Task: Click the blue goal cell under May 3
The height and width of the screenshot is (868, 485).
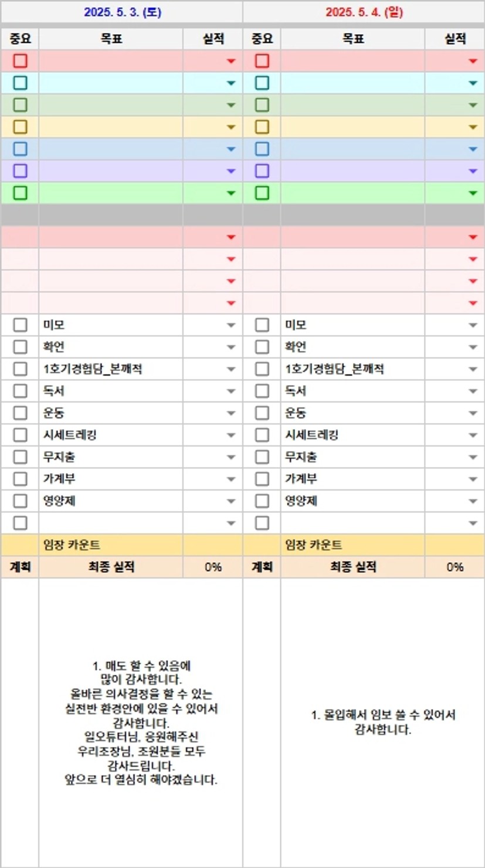Action: click(111, 149)
